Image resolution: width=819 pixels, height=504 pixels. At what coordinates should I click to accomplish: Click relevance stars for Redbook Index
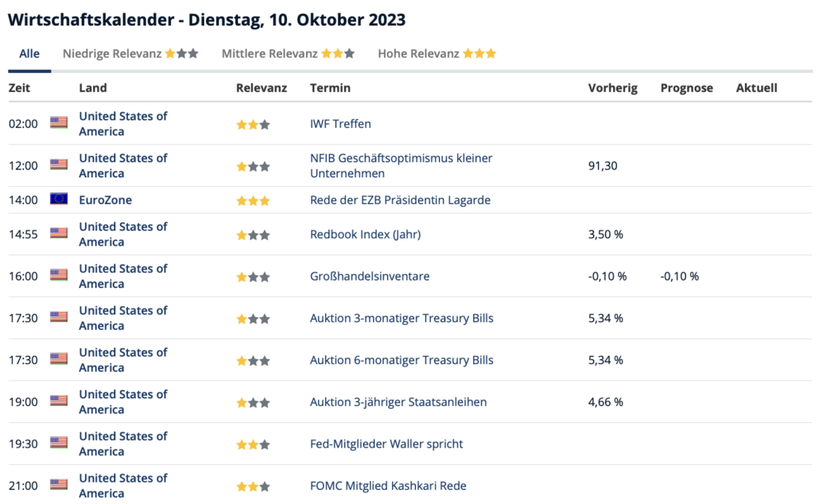click(254, 235)
